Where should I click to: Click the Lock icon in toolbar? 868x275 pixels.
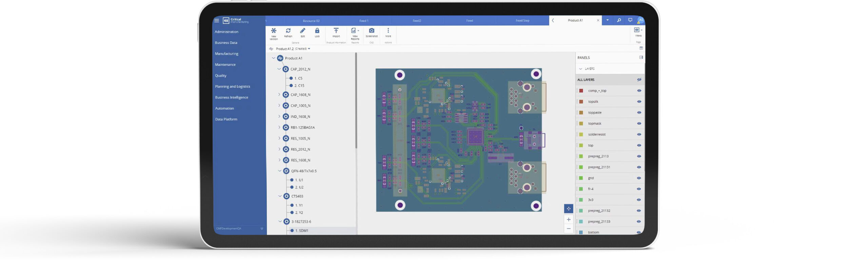pos(317,31)
